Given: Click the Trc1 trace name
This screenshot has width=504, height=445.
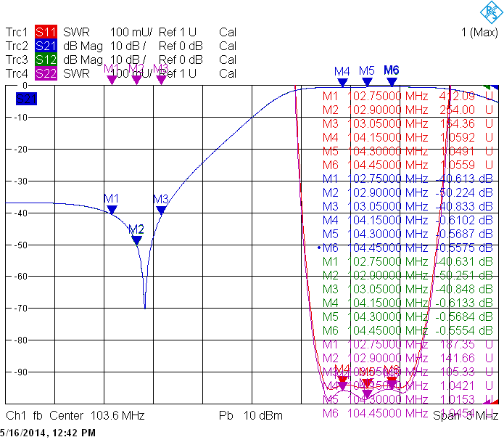Looking at the screenshot, I should 17,32.
